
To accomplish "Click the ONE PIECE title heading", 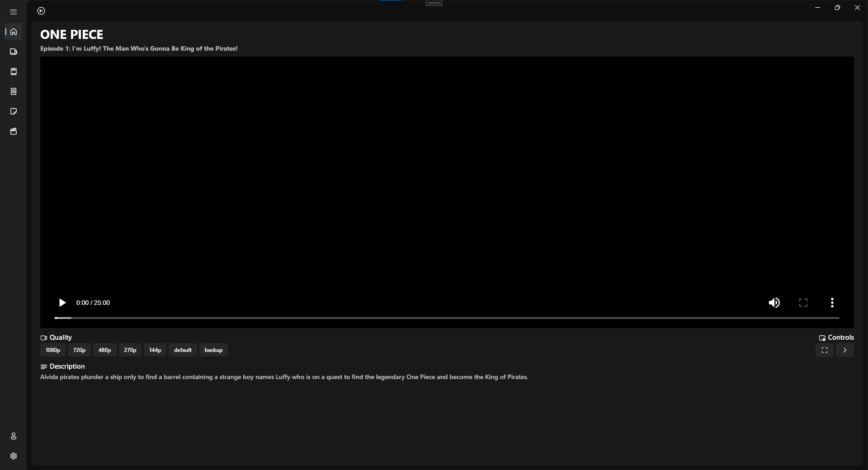I will [x=72, y=34].
